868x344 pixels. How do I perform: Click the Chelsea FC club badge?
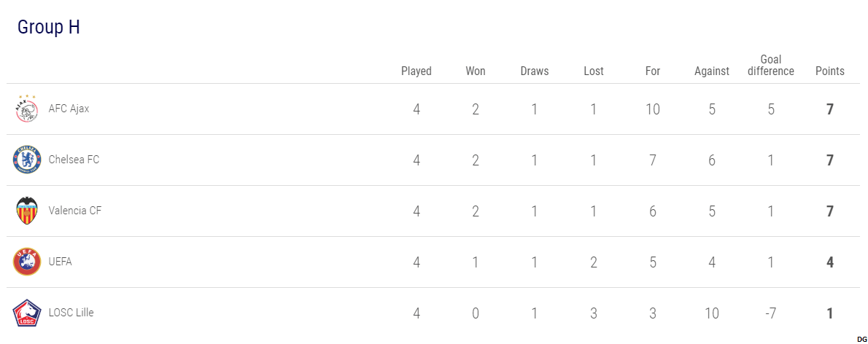[x=27, y=160]
